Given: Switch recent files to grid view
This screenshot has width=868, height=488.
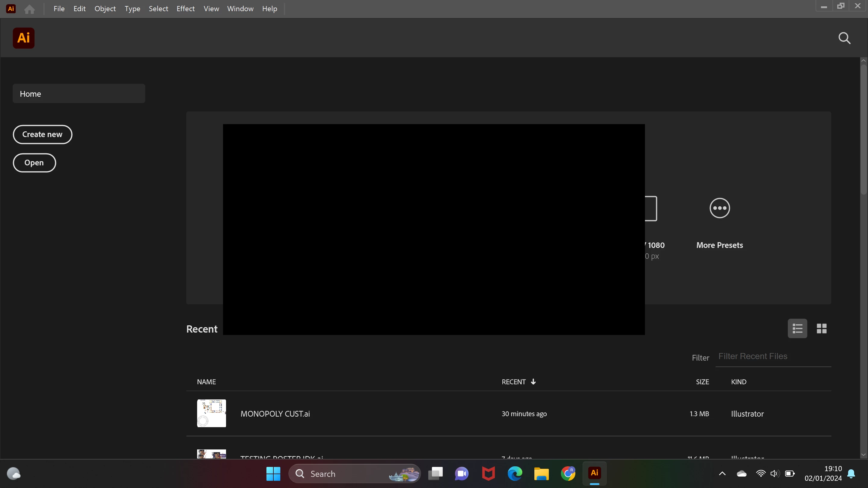Looking at the screenshot, I should pyautogui.click(x=821, y=328).
